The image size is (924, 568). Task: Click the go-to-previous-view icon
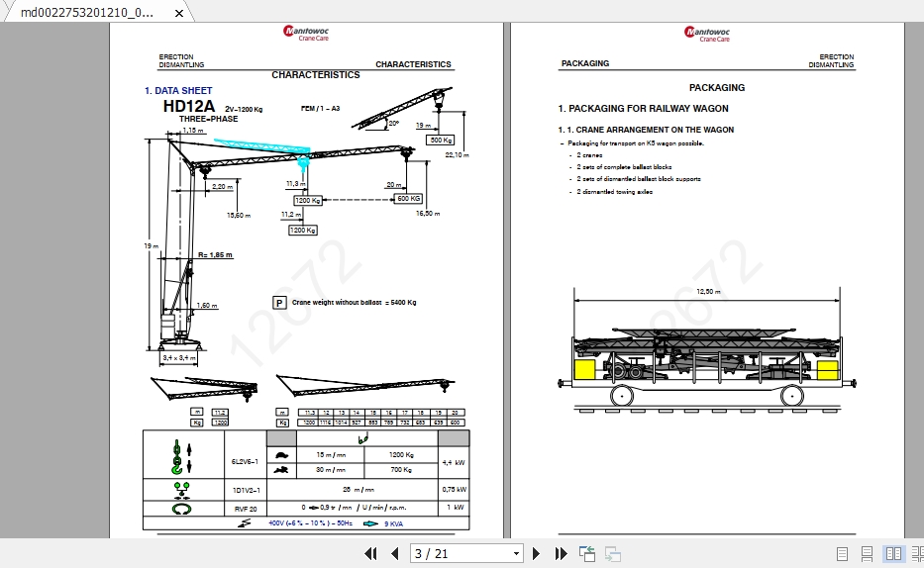pyautogui.click(x=587, y=554)
